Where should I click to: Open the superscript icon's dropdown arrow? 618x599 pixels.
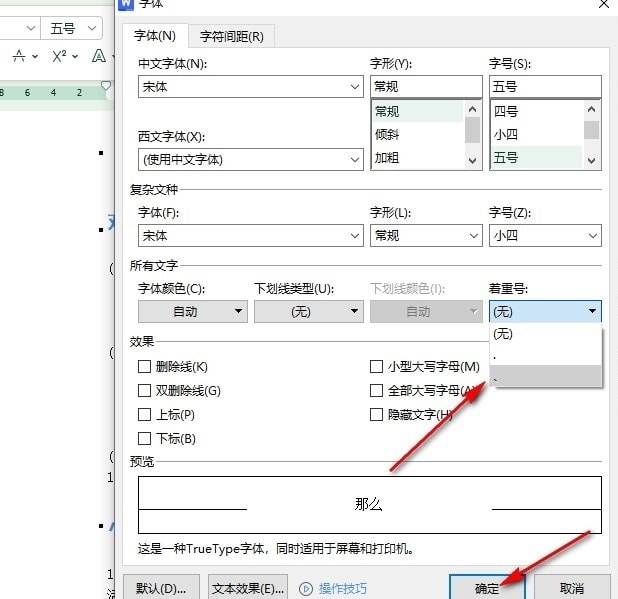(x=75, y=56)
